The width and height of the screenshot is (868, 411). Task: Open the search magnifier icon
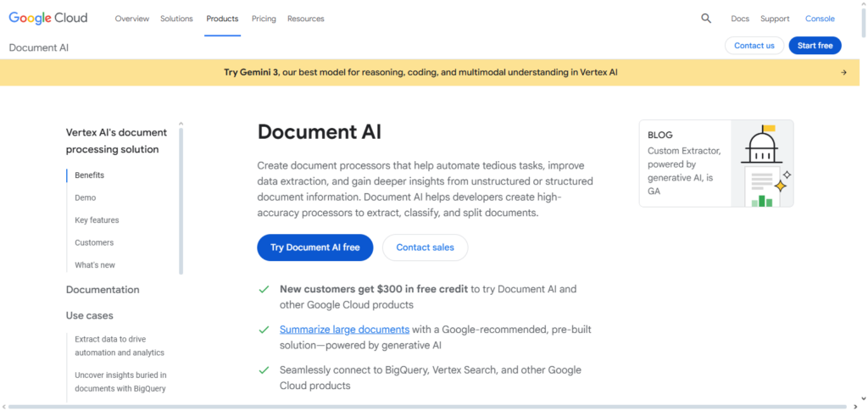click(706, 19)
